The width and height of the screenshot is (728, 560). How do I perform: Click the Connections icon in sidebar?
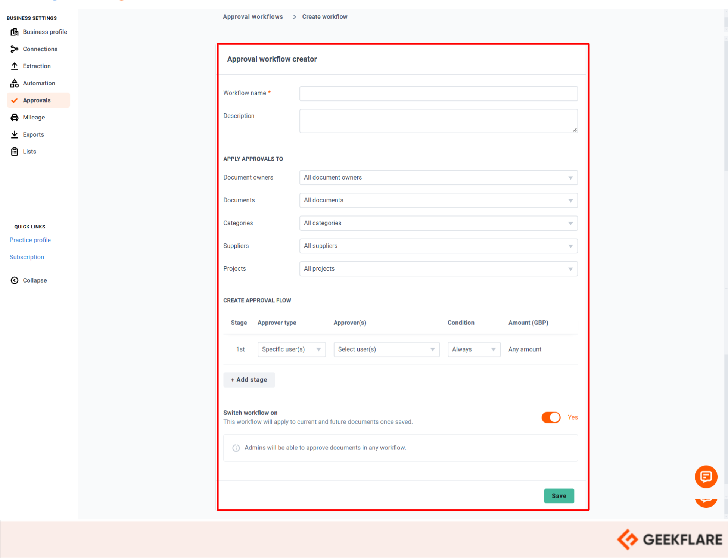tap(15, 49)
